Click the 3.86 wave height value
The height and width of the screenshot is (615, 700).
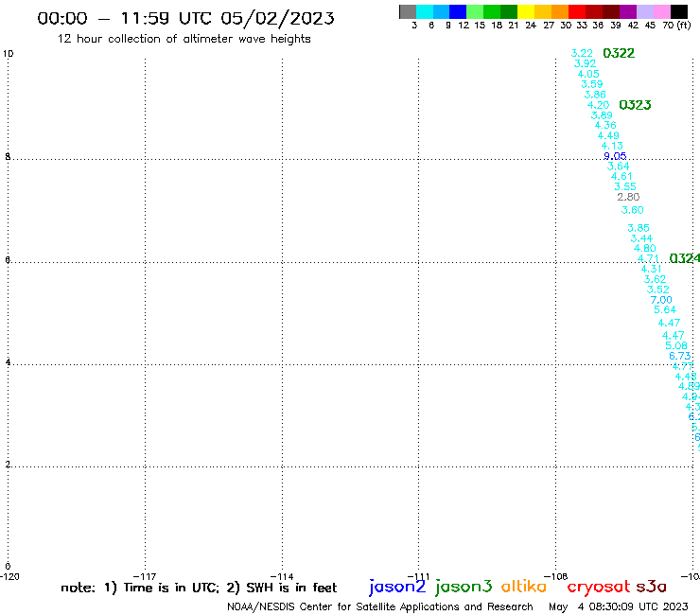595,95
